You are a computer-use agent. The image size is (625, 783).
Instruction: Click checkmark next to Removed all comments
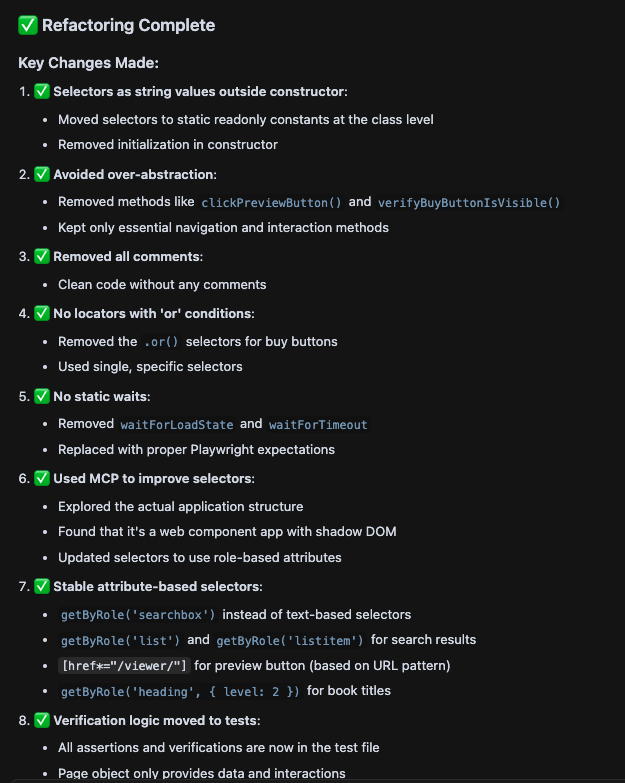pos(42,256)
